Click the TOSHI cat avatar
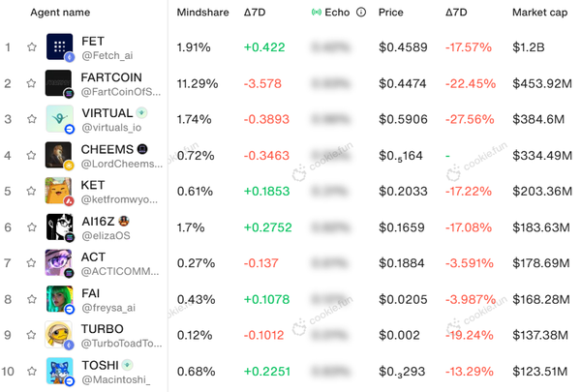The image size is (581, 392). click(59, 370)
